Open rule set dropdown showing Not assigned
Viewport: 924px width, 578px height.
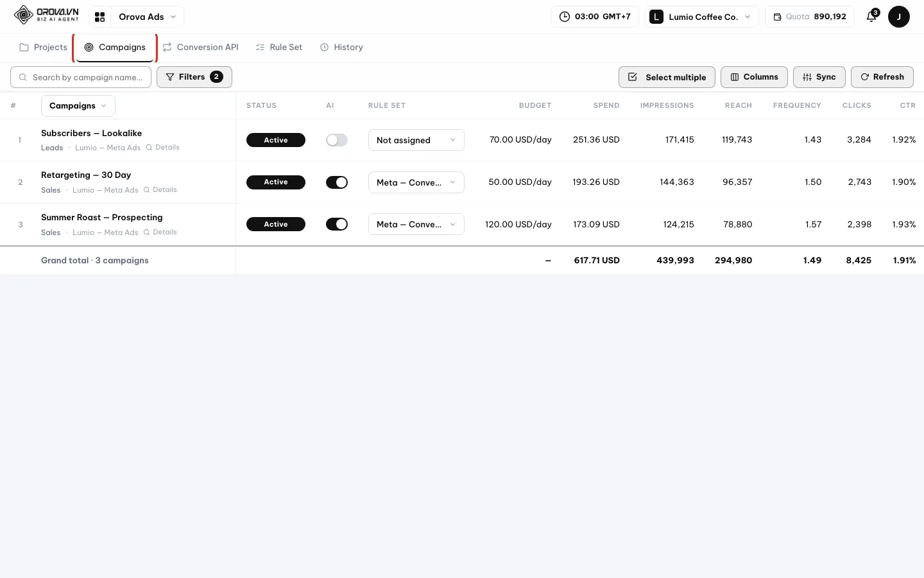416,140
